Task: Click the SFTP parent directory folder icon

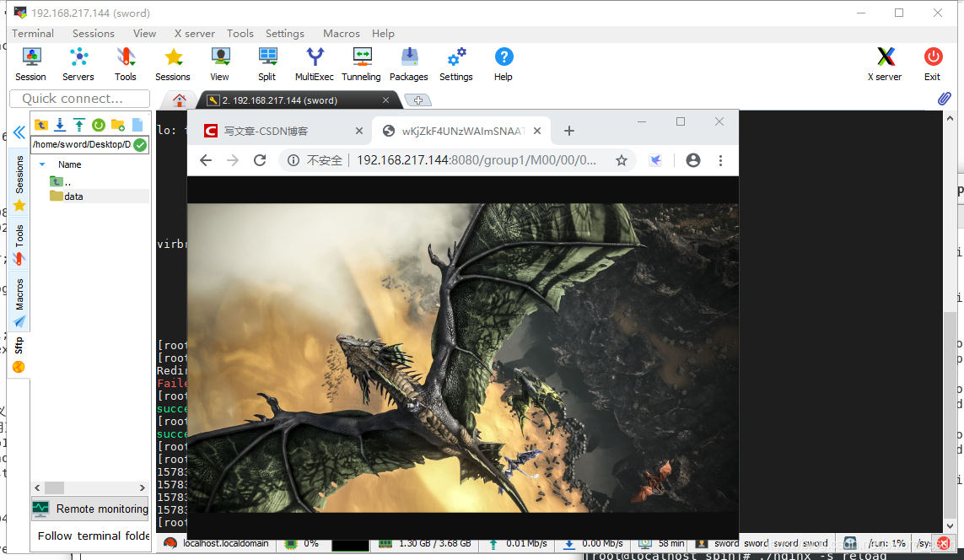Action: (41, 125)
